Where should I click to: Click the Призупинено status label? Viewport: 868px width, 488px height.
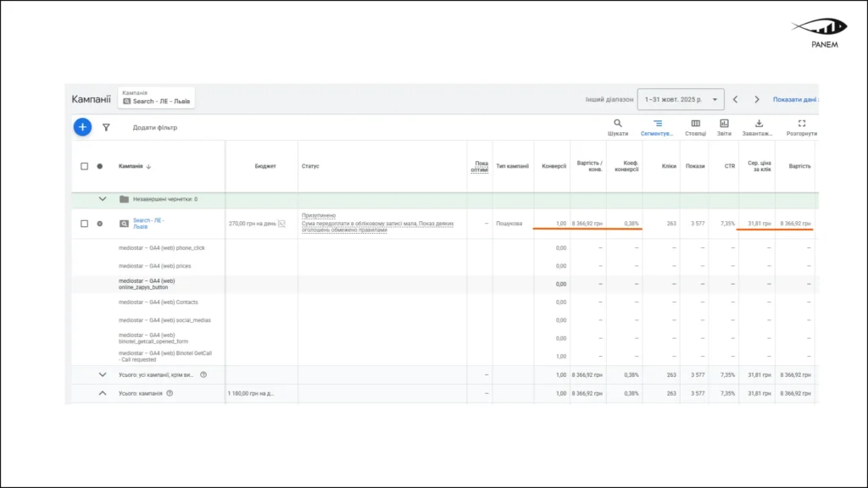pos(319,215)
